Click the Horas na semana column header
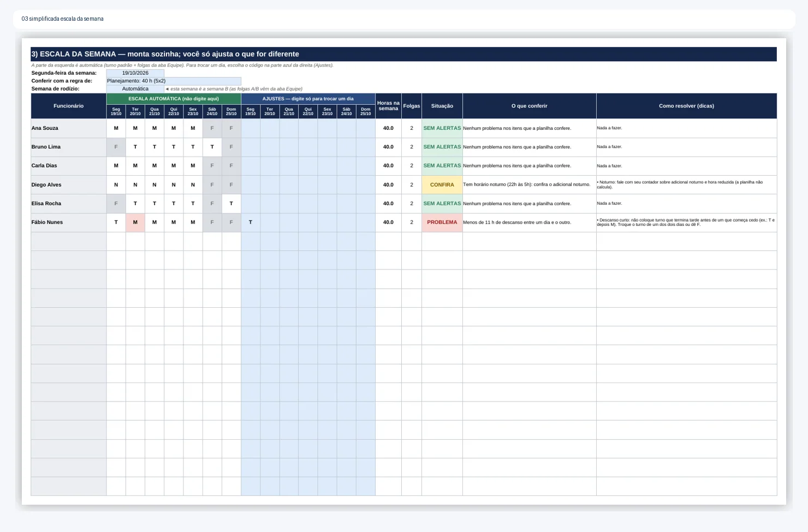The image size is (808, 532). (388, 106)
